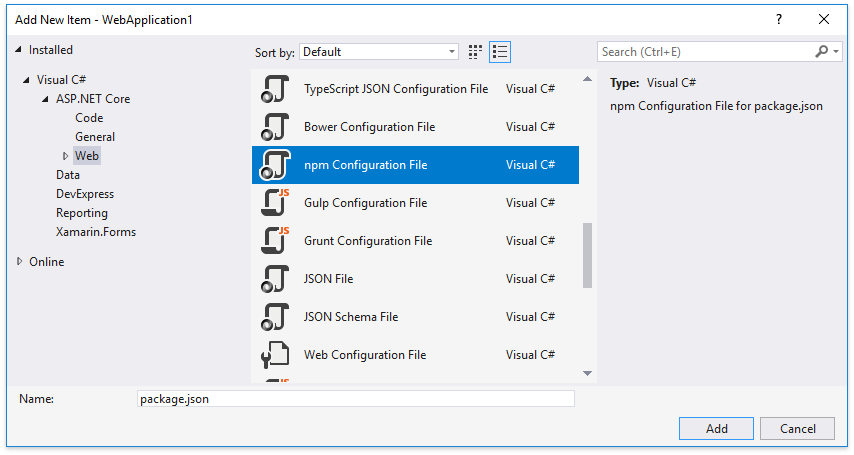This screenshot has height=455, width=854.
Task: Select Grunt Configuration File template
Action: [x=415, y=241]
